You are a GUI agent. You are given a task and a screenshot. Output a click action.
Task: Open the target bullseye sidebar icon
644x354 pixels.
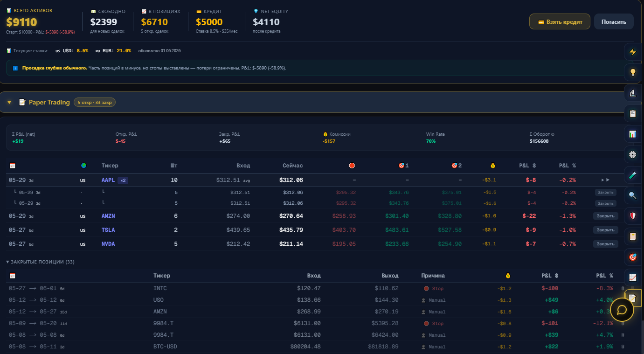point(633,257)
